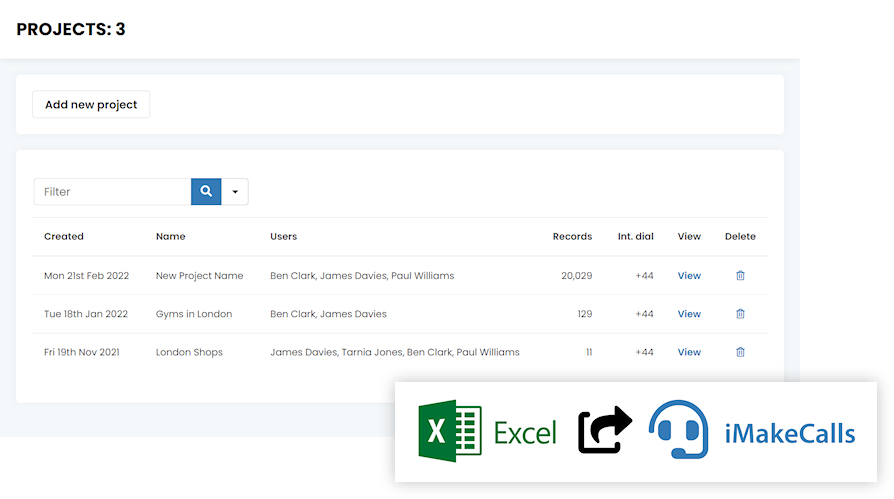This screenshot has width=894, height=499.
Task: Click the iMakeCalls brand text
Action: [x=789, y=434]
